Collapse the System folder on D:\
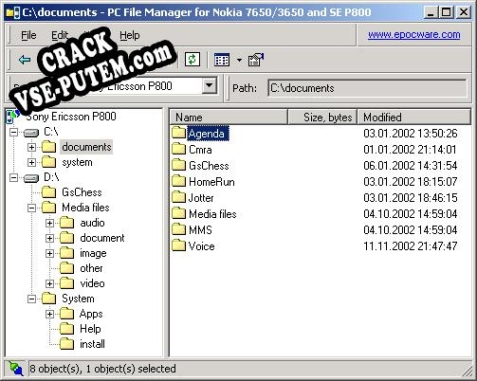Screen dimensions: 477x381 [x=32, y=299]
